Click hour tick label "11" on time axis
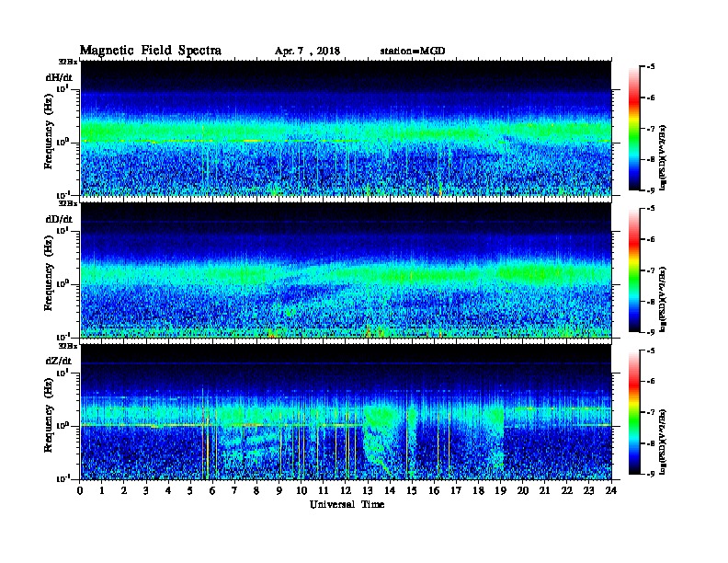 (324, 490)
